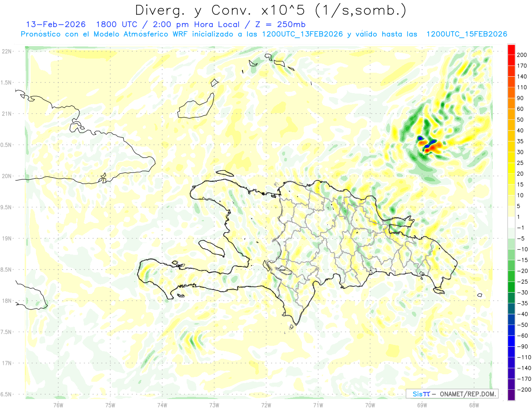Click the "140" color scale label
The height and width of the screenshot is (411, 532).
pyautogui.click(x=522, y=77)
